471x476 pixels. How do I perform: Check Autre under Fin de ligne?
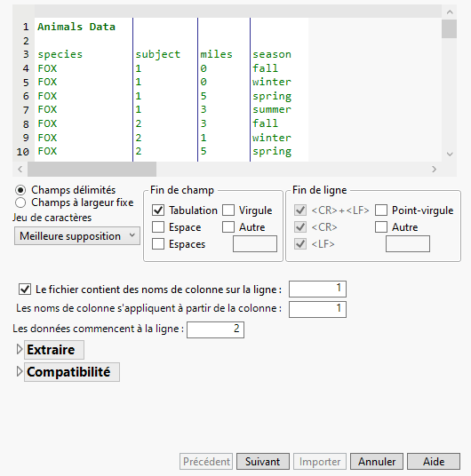tap(381, 227)
